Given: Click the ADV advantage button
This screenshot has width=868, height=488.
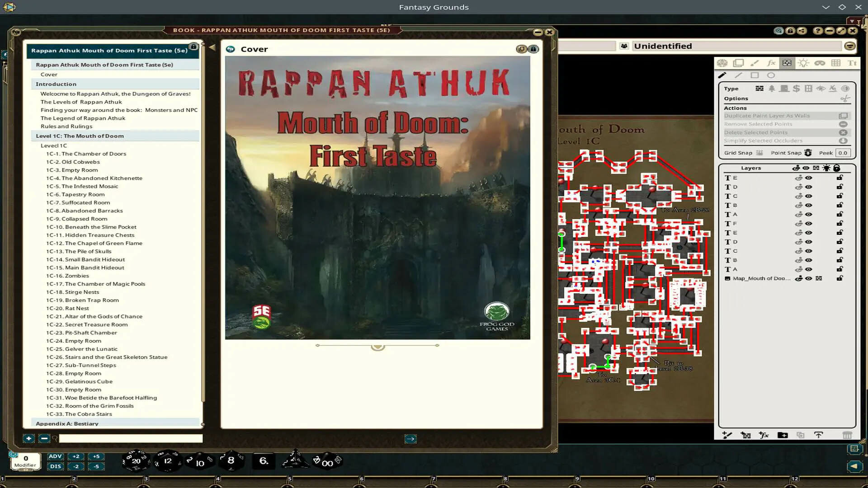Looking at the screenshot, I should pos(55,456).
